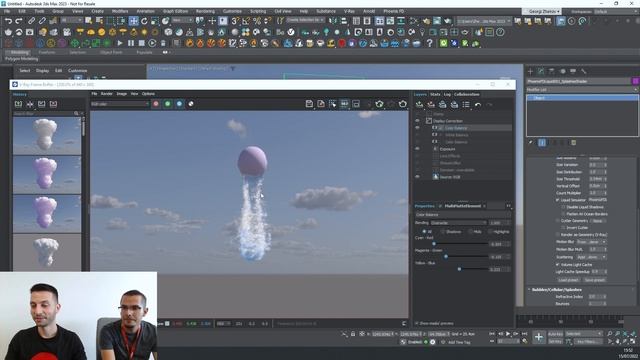This screenshot has height=360, width=640.
Task: Open the Blending mode dropdown
Action: tap(459, 223)
